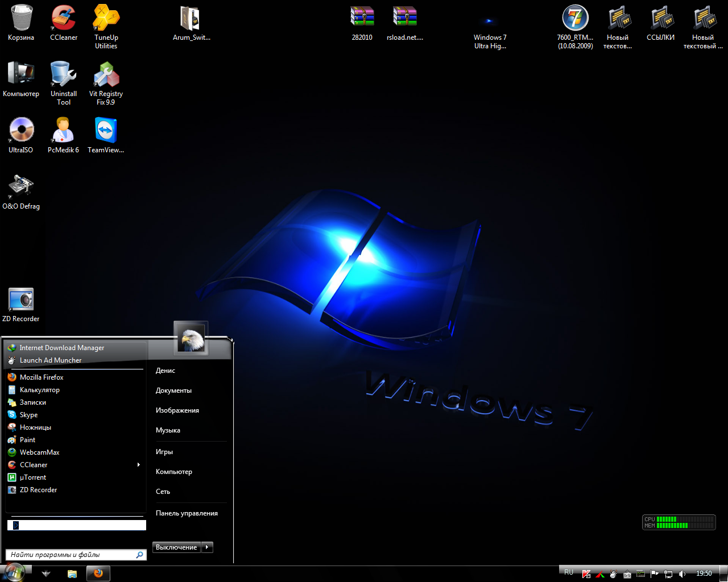Screen dimensions: 728x582
Task: Click the red-green triangle tray icon
Action: [600, 574]
